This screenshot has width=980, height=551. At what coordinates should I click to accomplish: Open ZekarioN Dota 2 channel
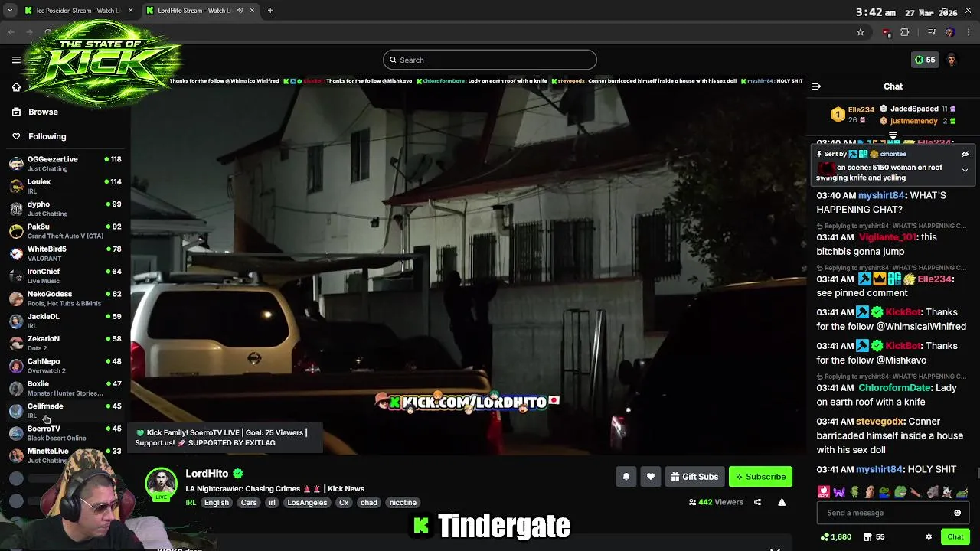pos(65,343)
